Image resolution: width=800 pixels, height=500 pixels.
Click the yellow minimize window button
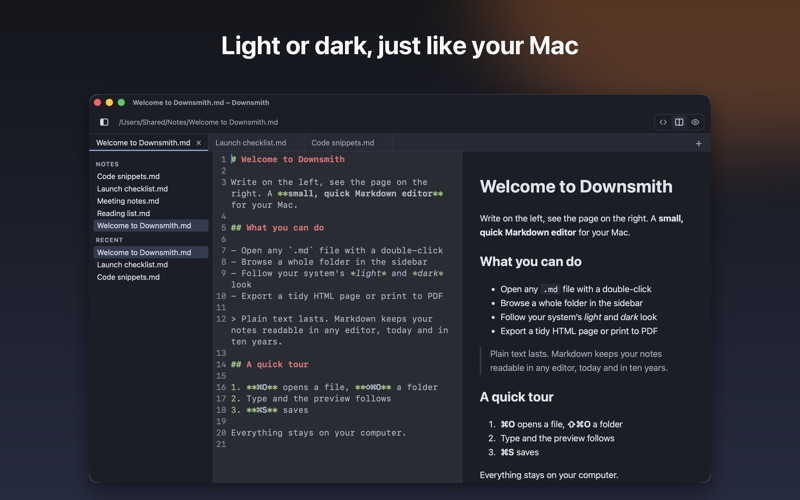[x=109, y=103]
